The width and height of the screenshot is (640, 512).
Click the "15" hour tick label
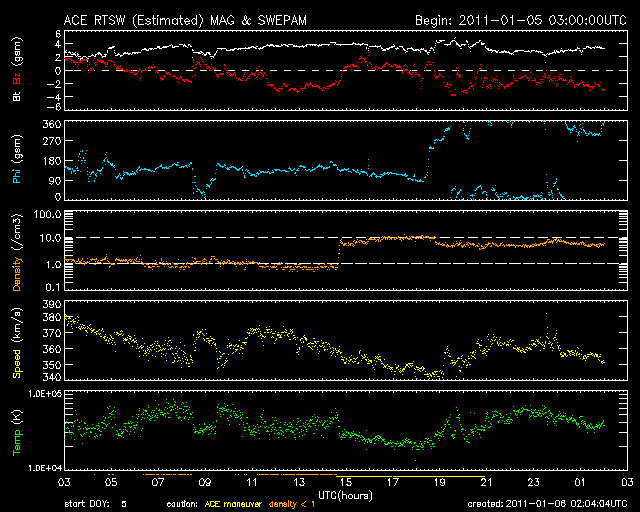(346, 483)
